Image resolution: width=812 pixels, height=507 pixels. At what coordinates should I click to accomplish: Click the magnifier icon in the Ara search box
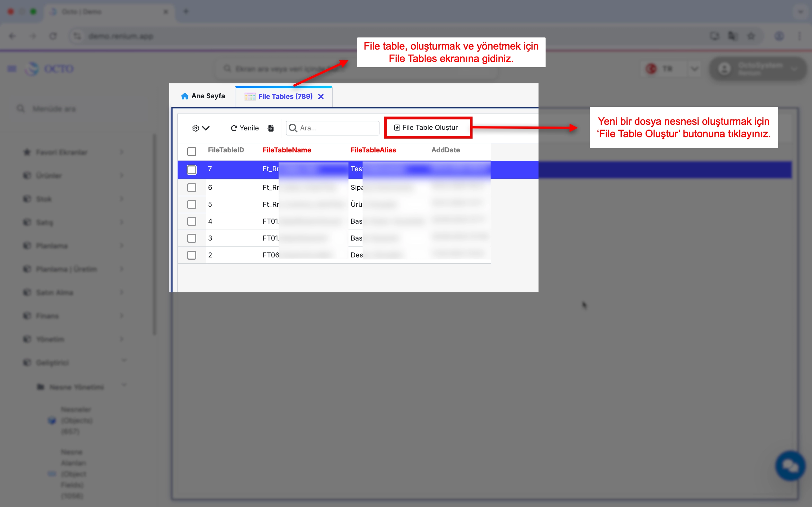point(293,128)
